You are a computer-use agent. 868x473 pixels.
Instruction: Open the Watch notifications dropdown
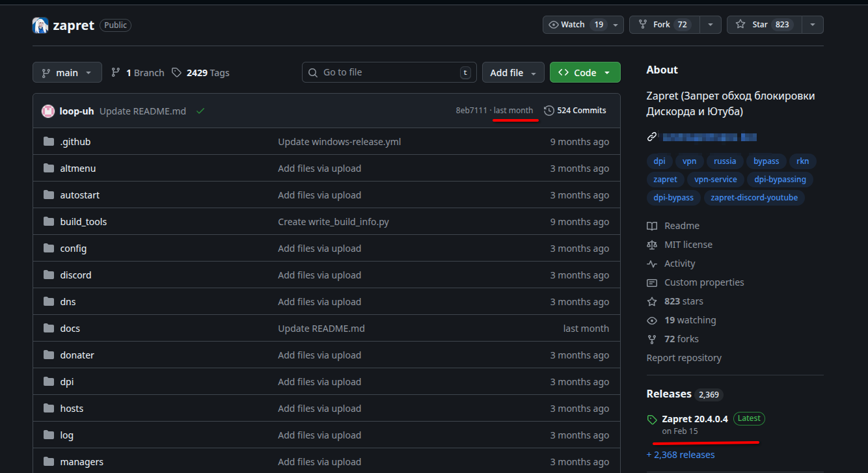[x=583, y=25]
